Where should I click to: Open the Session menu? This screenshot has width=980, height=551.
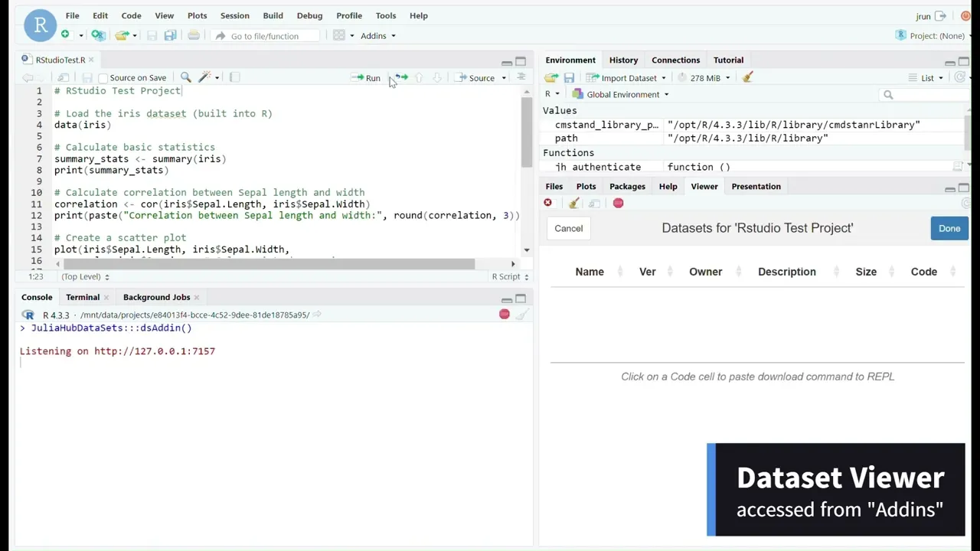pos(234,15)
